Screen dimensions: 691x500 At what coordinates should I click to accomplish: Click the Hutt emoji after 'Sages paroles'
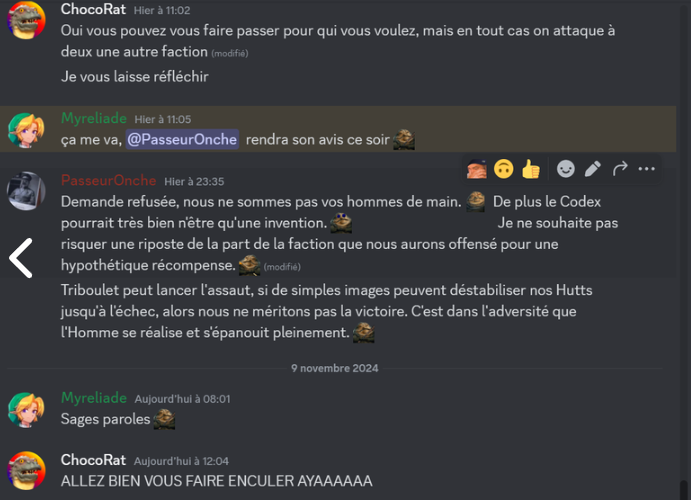(164, 419)
